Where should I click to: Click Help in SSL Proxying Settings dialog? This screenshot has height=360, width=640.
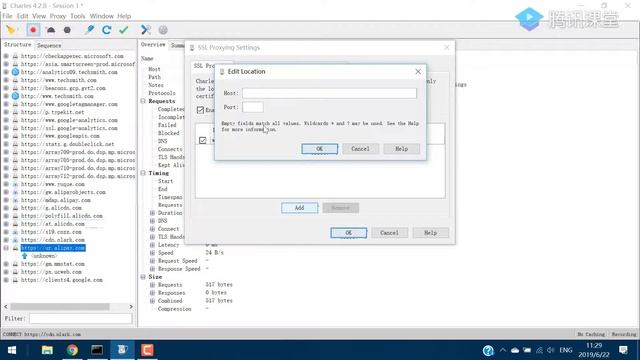[x=431, y=233]
